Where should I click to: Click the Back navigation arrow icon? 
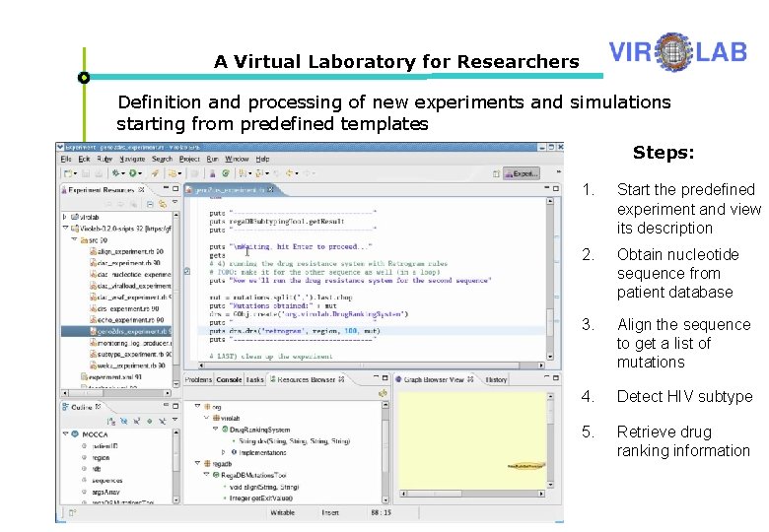point(289,173)
